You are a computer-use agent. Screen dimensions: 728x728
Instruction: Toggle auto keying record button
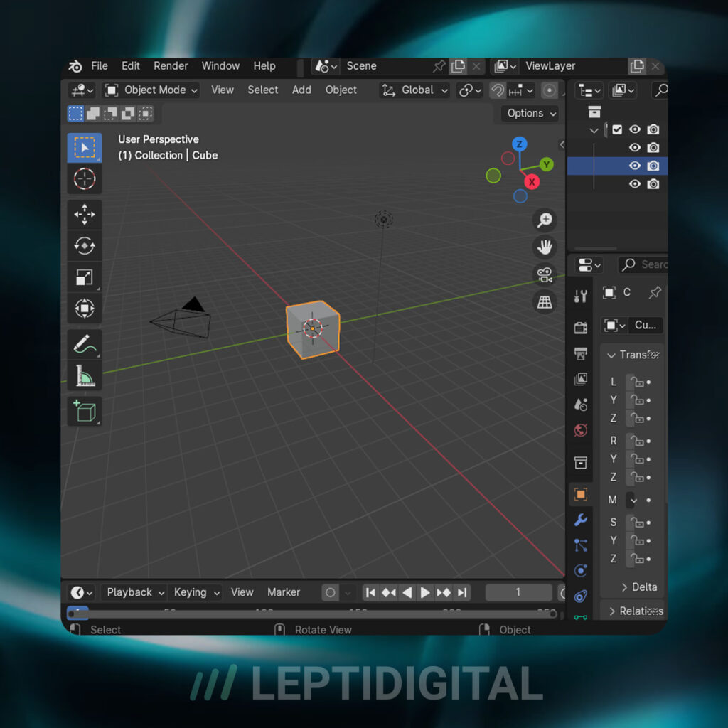click(330, 592)
